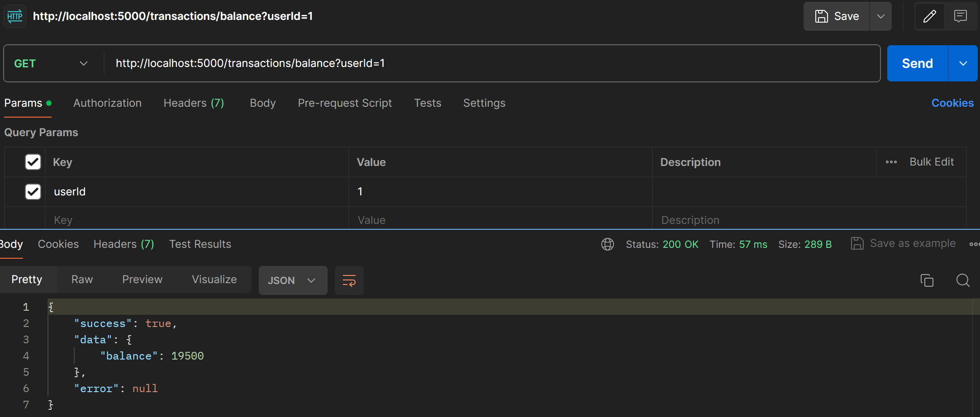Click Save as example text
The height and width of the screenshot is (417, 980).
point(913,243)
